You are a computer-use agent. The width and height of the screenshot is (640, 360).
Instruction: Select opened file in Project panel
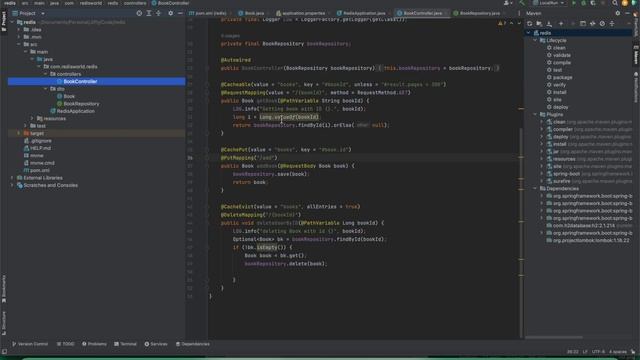(x=139, y=13)
